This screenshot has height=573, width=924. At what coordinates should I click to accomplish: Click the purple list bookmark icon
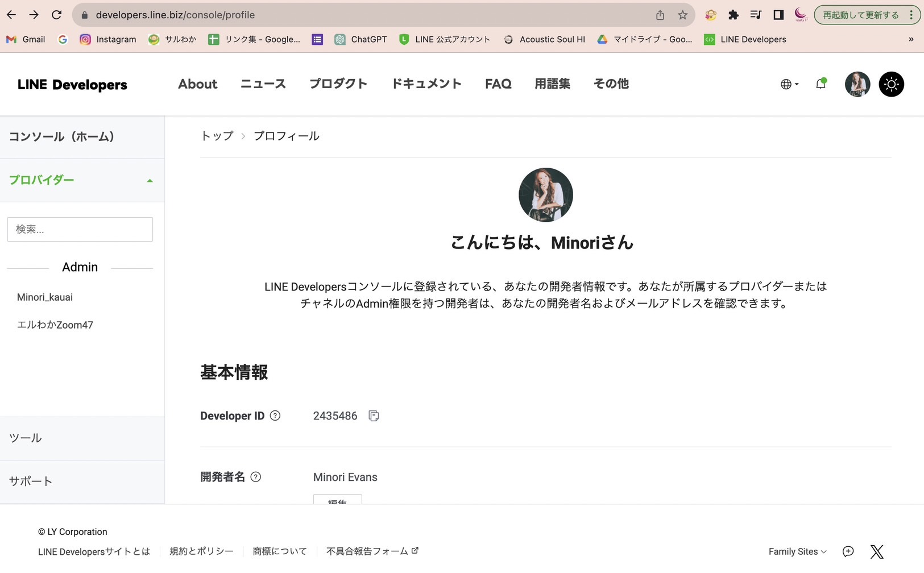coord(317,39)
